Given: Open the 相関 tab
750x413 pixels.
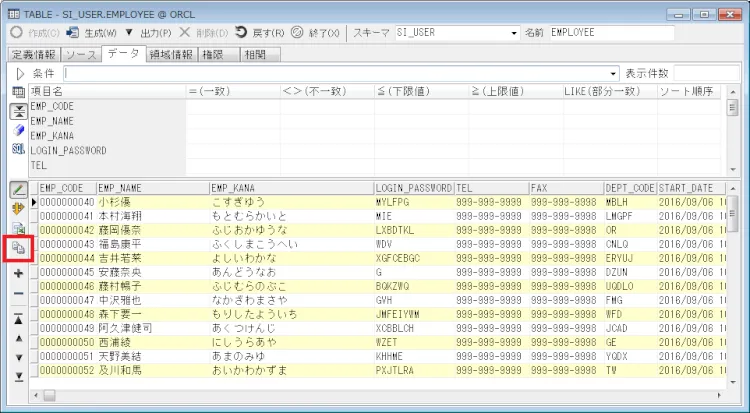Looking at the screenshot, I should tap(260, 55).
